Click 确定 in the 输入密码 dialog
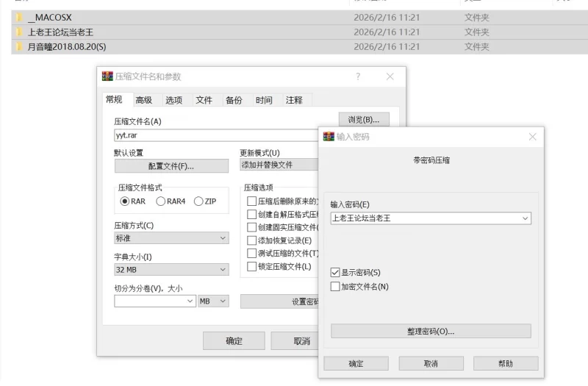Image resolution: width=588 pixels, height=386 pixels. click(356, 363)
